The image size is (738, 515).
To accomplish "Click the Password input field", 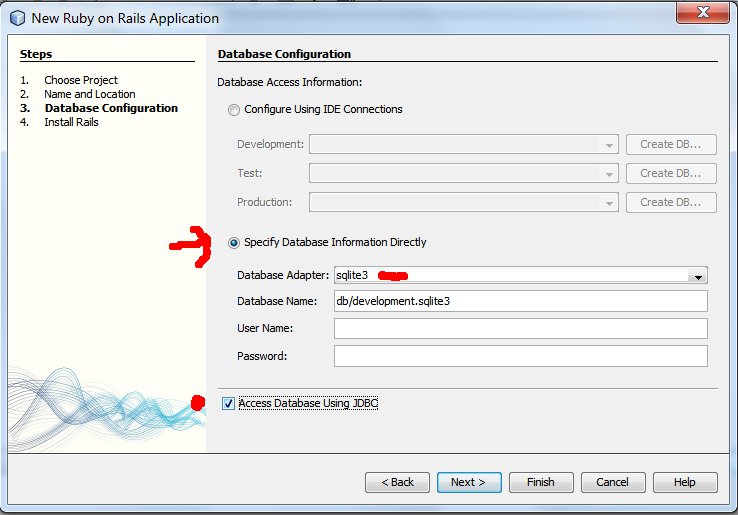I will coord(521,356).
